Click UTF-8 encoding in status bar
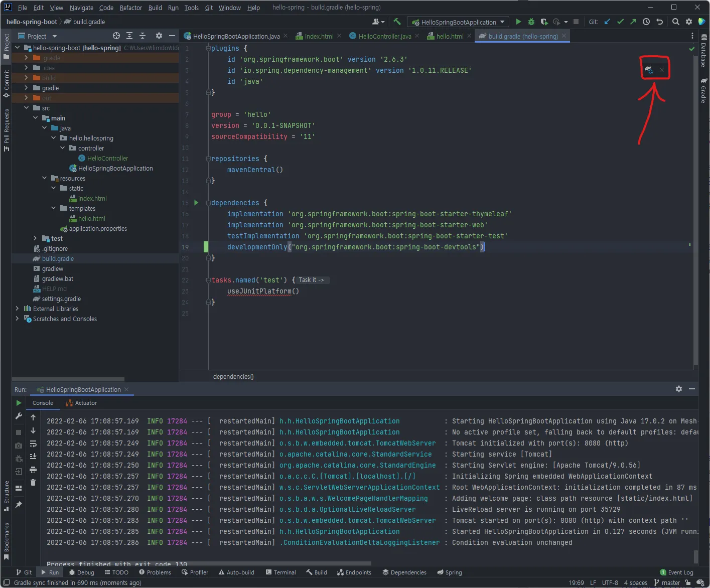710x588 pixels. point(610,583)
